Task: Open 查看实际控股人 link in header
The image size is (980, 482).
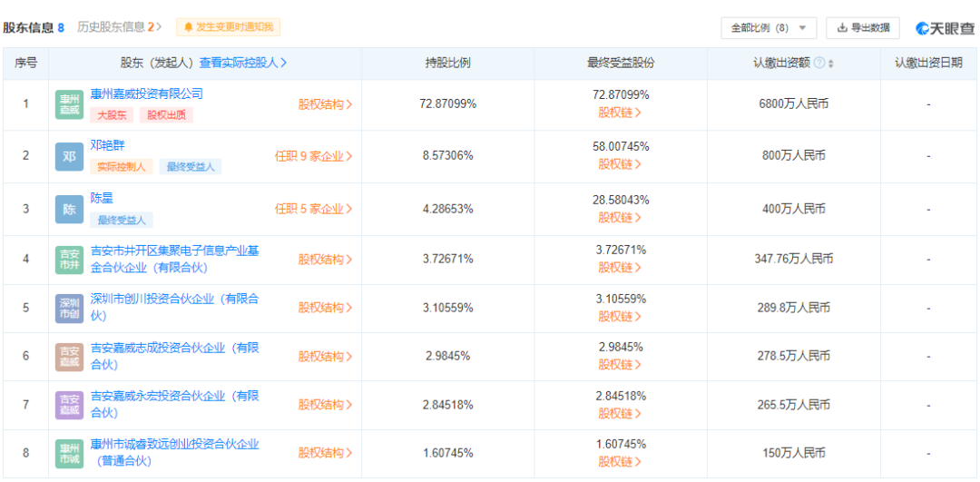Action: (243, 64)
